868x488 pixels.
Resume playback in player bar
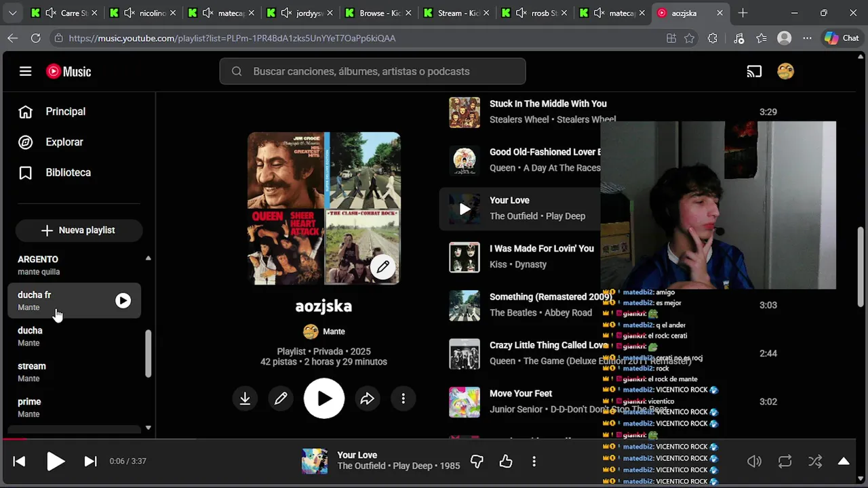56,462
